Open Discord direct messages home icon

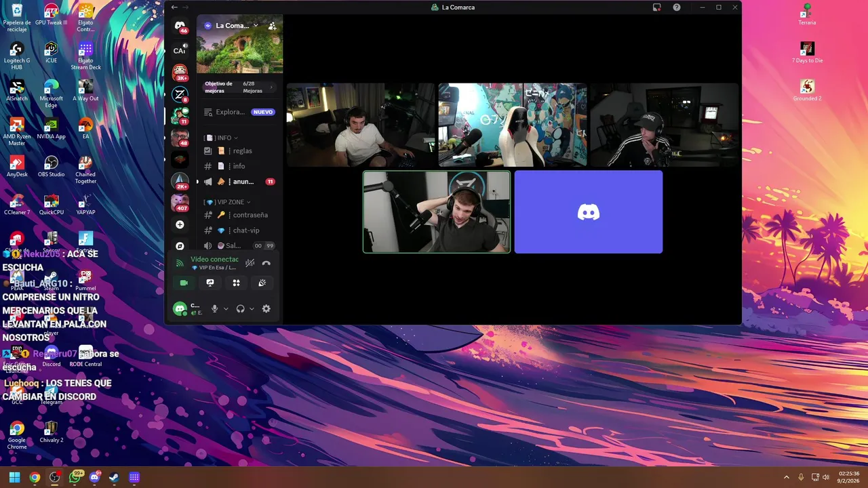180,26
